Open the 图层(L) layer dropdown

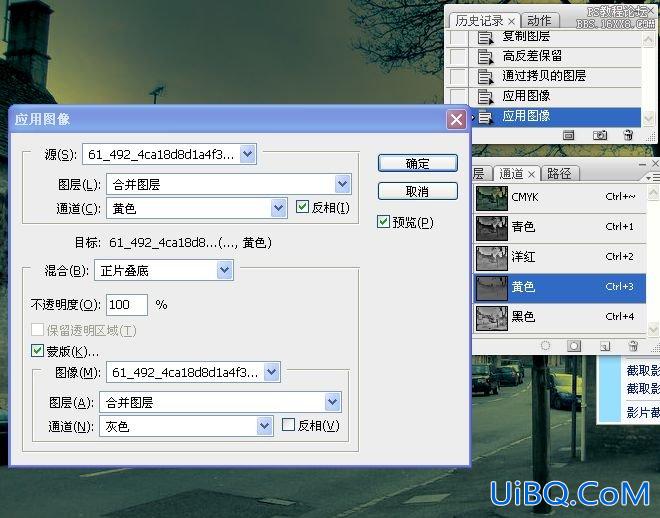pyautogui.click(x=229, y=184)
